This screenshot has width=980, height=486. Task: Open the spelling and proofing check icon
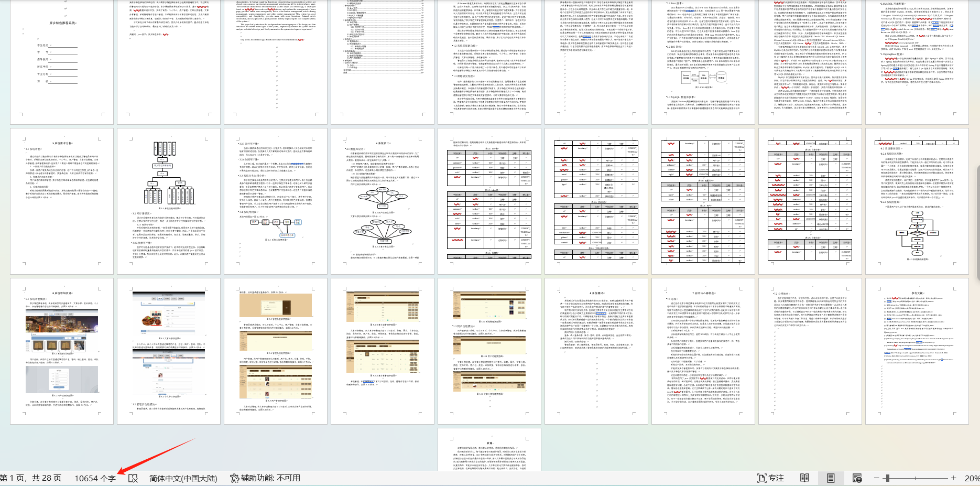coord(133,478)
